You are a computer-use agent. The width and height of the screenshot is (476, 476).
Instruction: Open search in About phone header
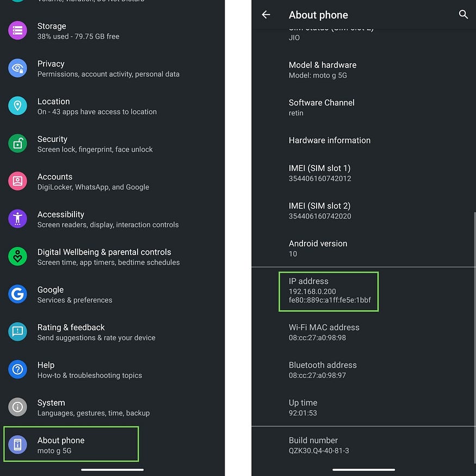463,14
